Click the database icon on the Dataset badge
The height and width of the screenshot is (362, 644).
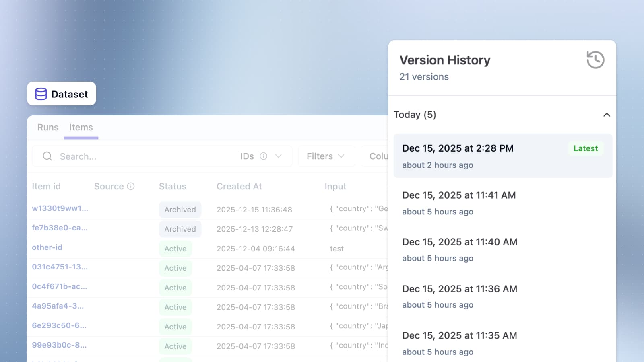point(41,94)
